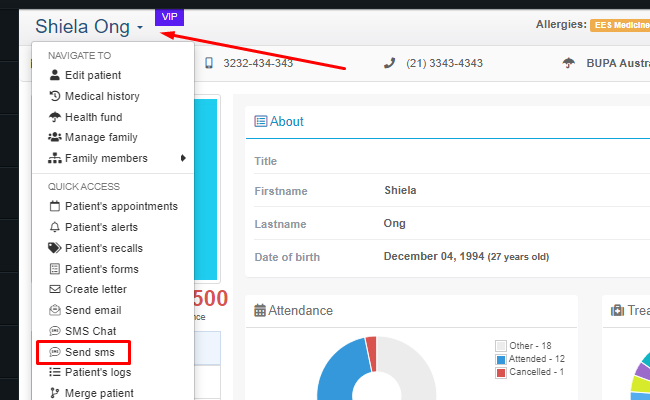Click the purple VIP badge
Screen dimensions: 650x400
[170, 17]
